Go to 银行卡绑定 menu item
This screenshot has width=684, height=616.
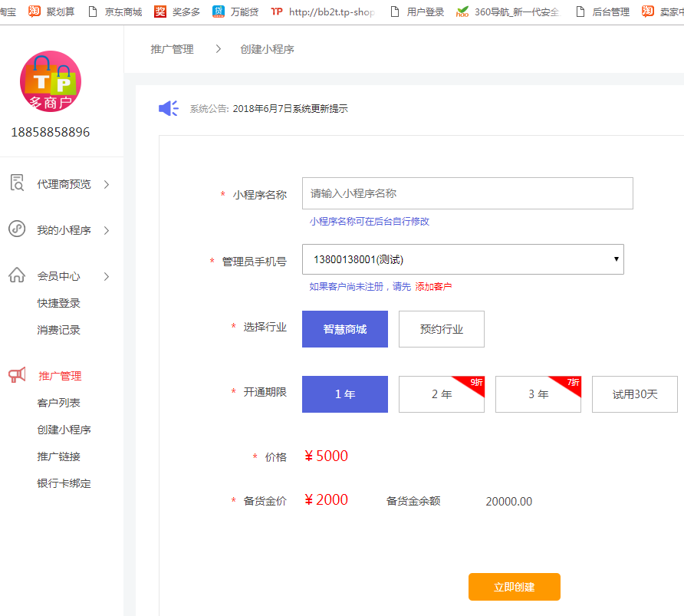click(64, 483)
